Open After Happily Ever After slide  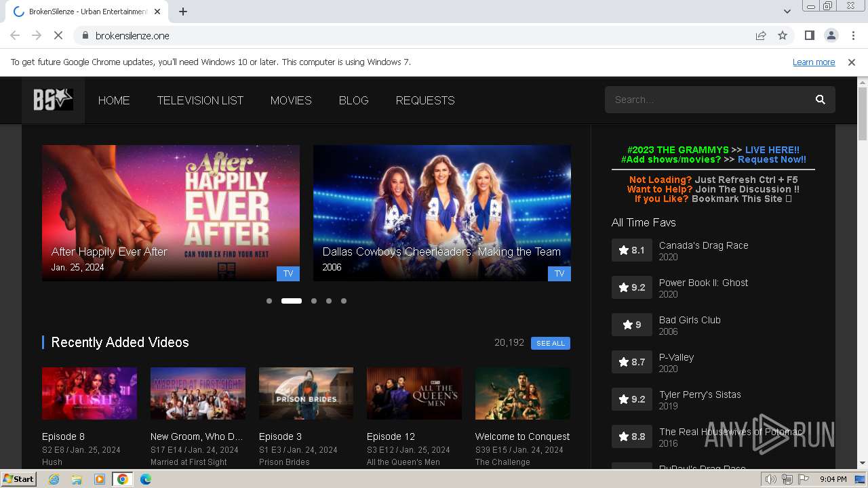pyautogui.click(x=171, y=213)
